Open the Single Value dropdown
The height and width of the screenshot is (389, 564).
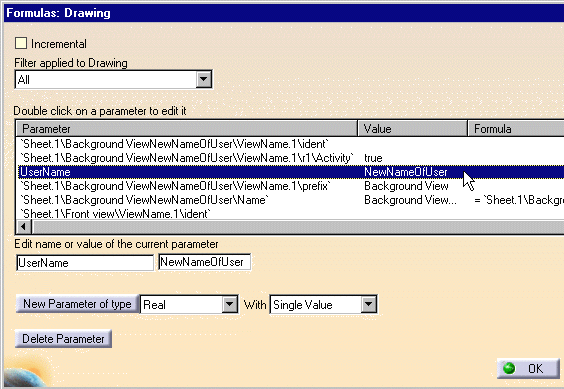click(368, 305)
